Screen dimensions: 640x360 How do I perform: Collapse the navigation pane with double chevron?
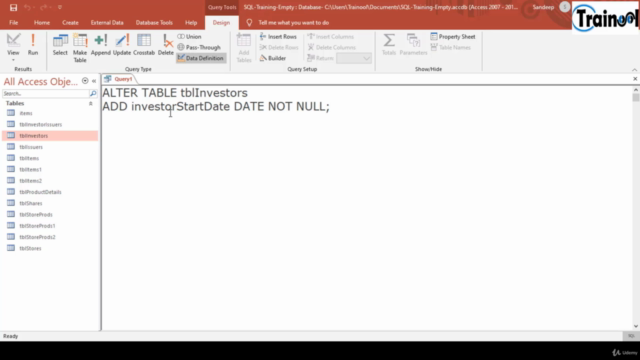[x=94, y=81]
